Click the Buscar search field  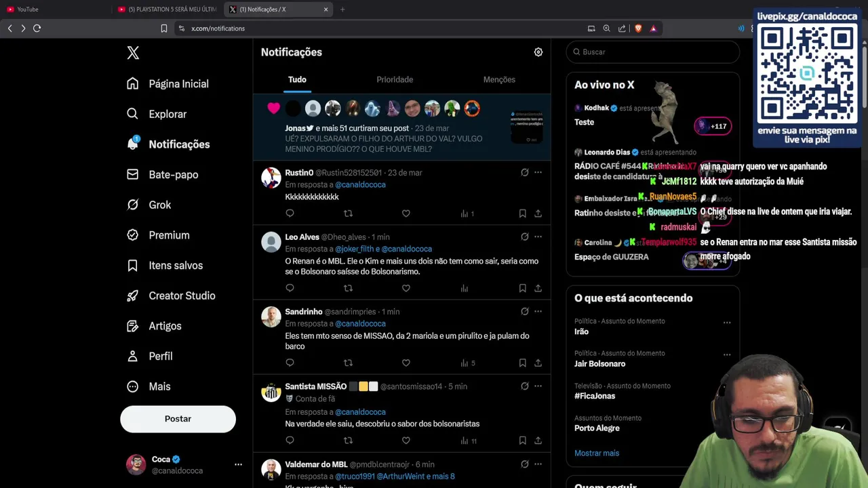click(653, 52)
